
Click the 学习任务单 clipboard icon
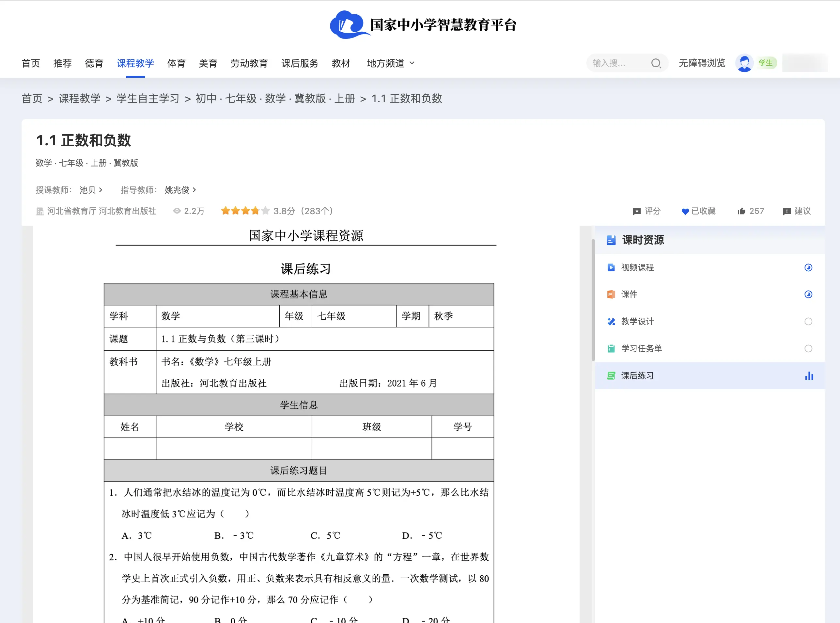611,348
